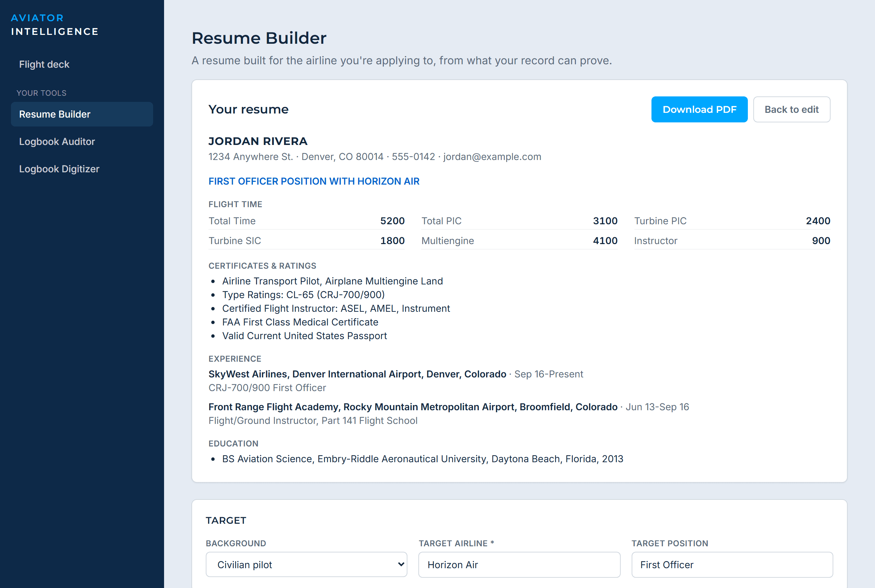Click the Target Airline field with Horizon Air

tap(519, 564)
